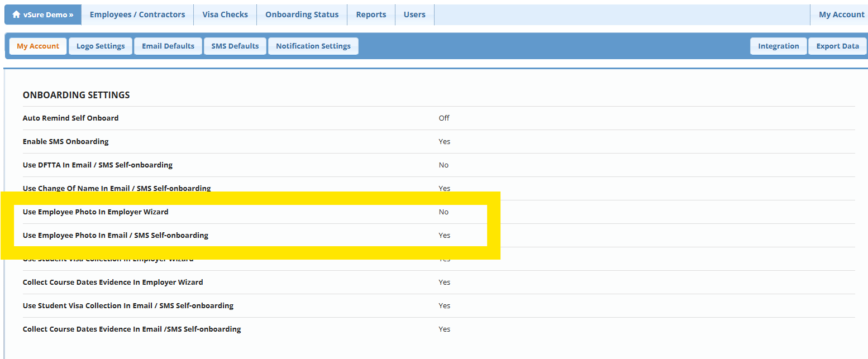Viewport: 868px width, 359px height.
Task: Click the Integration button
Action: pyautogui.click(x=778, y=46)
